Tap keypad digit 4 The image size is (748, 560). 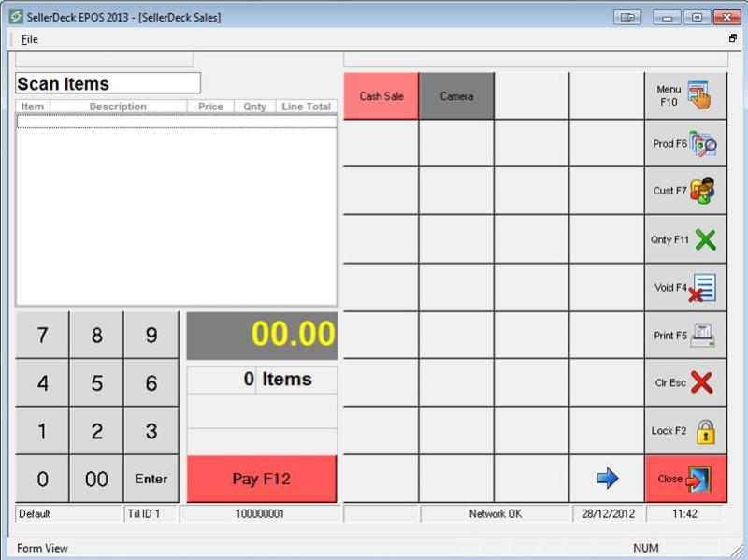(42, 383)
